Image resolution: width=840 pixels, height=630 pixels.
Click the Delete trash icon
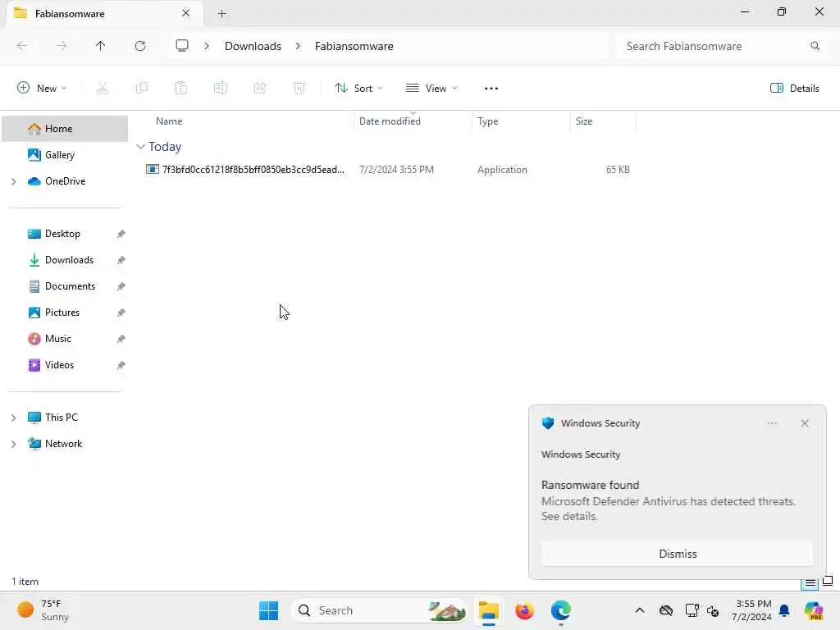[x=299, y=88]
